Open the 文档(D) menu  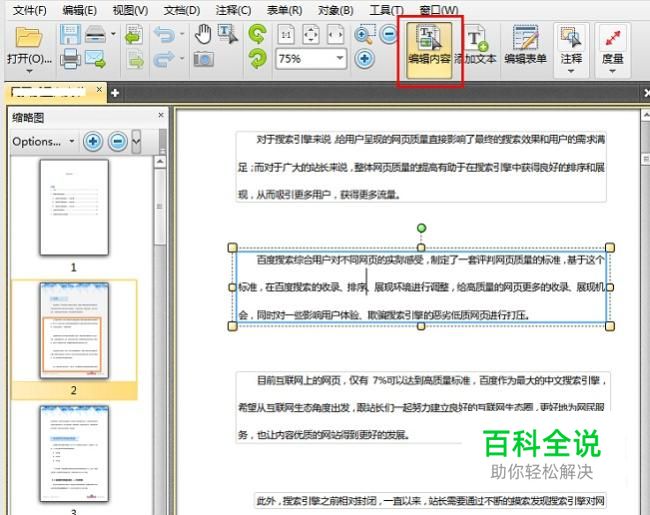(x=182, y=10)
